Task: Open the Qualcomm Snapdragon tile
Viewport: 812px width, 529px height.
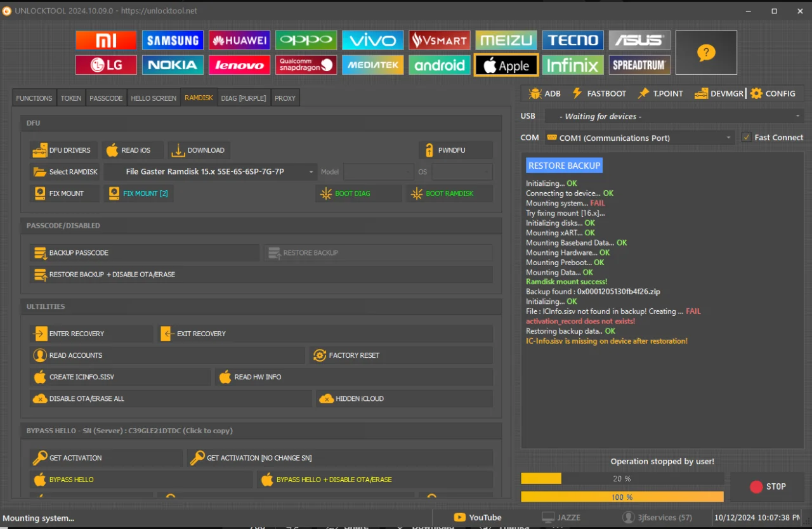Action: (306, 65)
